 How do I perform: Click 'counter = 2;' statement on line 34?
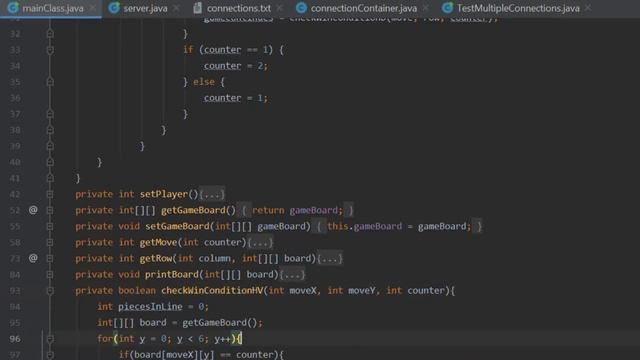pos(236,66)
